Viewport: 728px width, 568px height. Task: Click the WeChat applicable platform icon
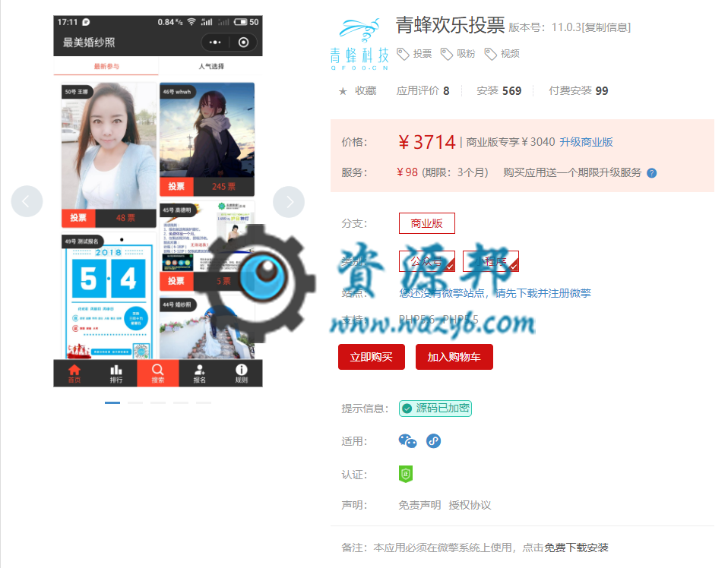click(407, 441)
